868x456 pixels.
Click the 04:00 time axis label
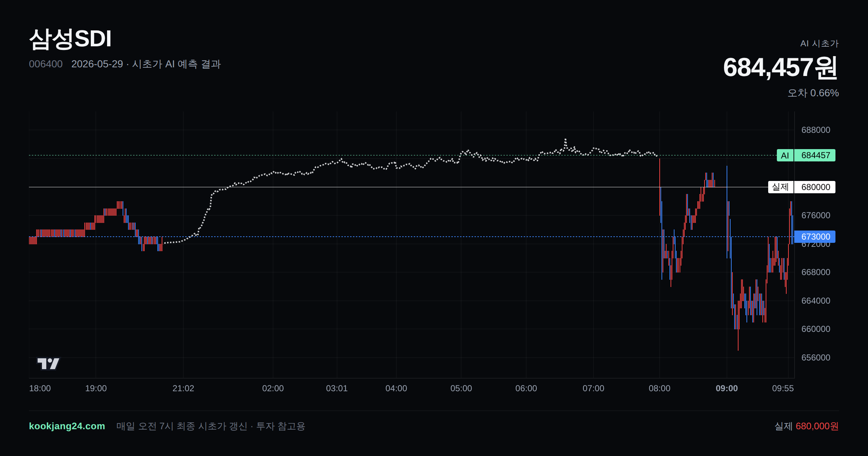396,388
